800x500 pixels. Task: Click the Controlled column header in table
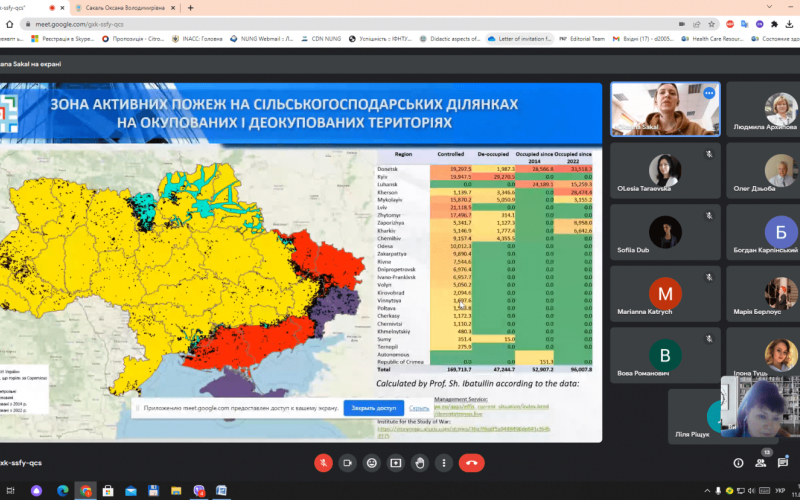451,154
